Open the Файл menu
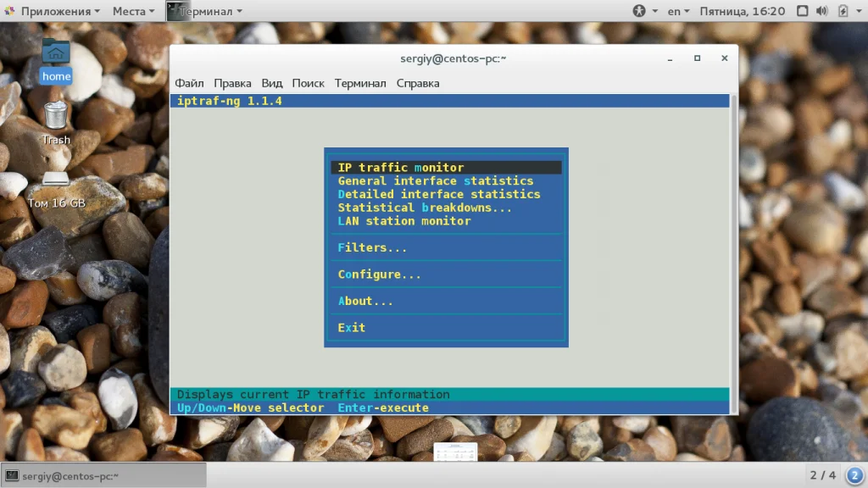This screenshot has height=488, width=868. [189, 83]
